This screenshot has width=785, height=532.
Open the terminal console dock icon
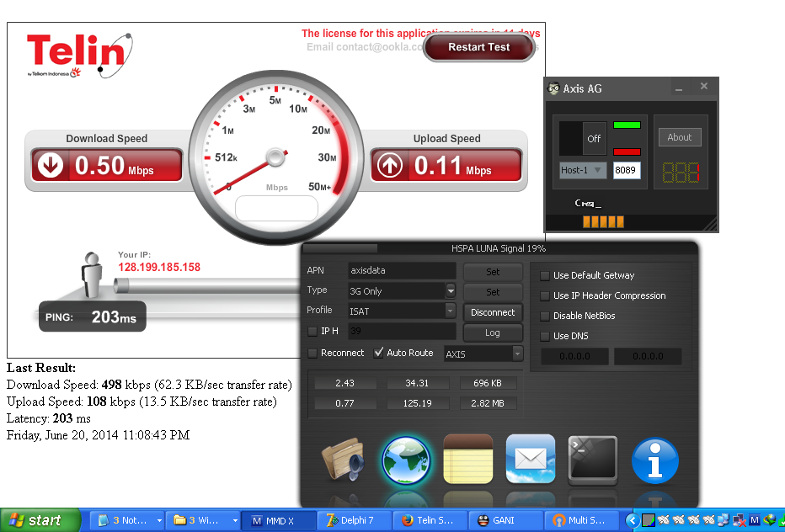tap(593, 460)
